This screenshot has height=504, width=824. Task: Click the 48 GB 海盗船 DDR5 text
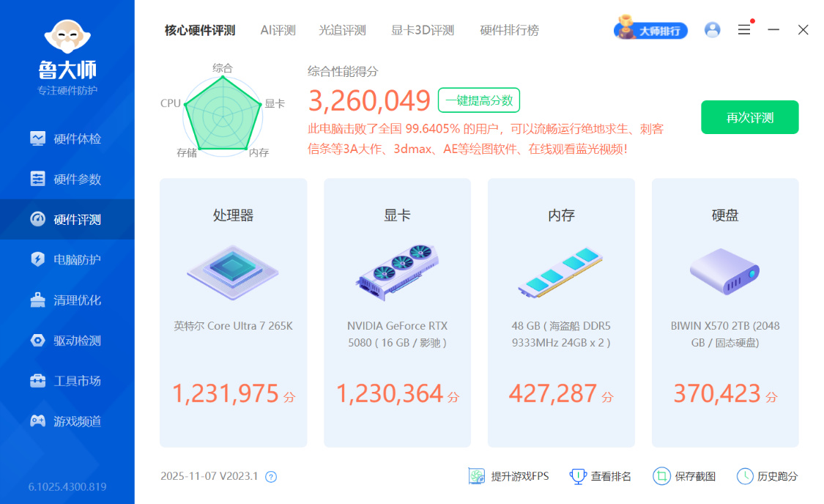pyautogui.click(x=561, y=334)
